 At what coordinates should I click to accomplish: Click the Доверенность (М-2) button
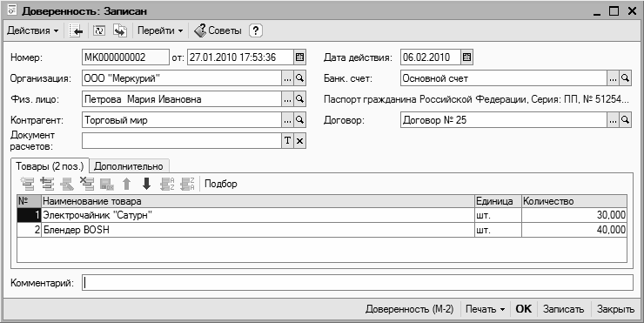pos(410,309)
